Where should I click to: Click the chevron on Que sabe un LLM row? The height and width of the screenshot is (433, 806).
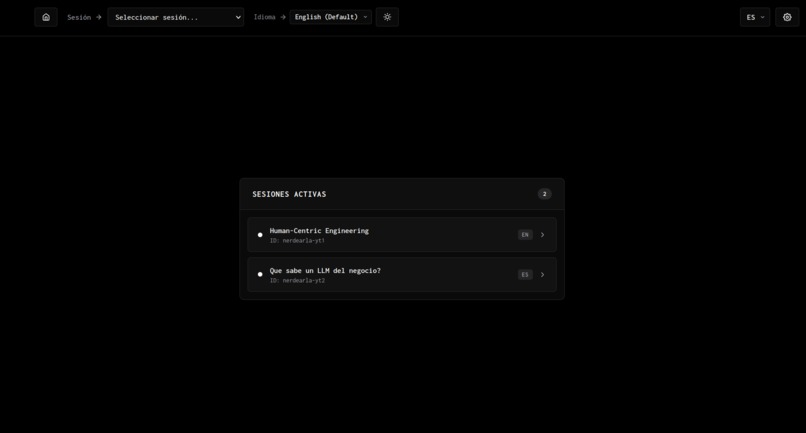click(x=542, y=275)
